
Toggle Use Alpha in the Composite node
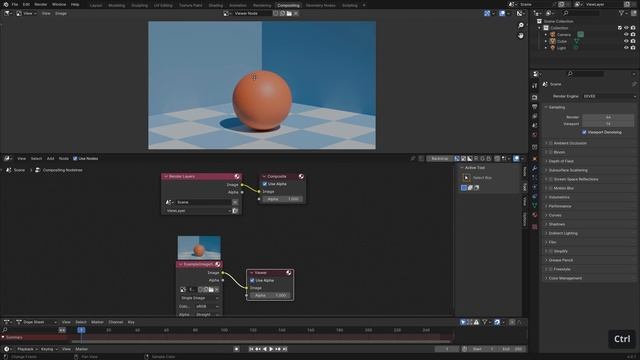[x=264, y=184]
